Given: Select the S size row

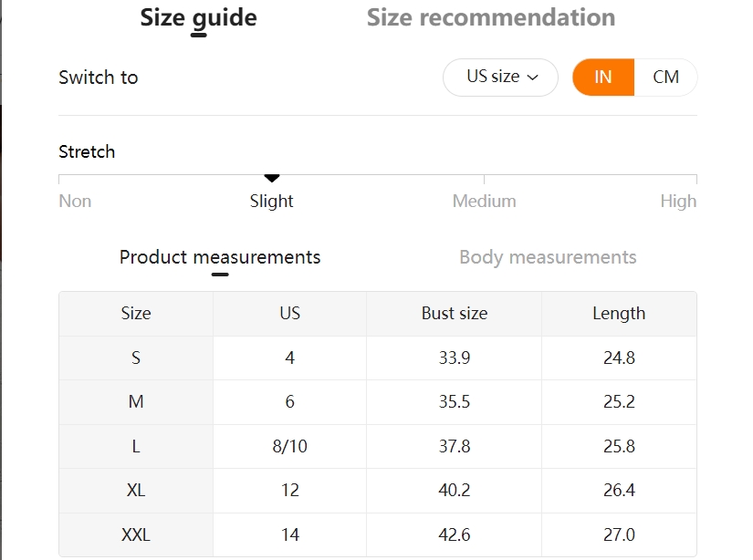Looking at the screenshot, I should pos(378,358).
